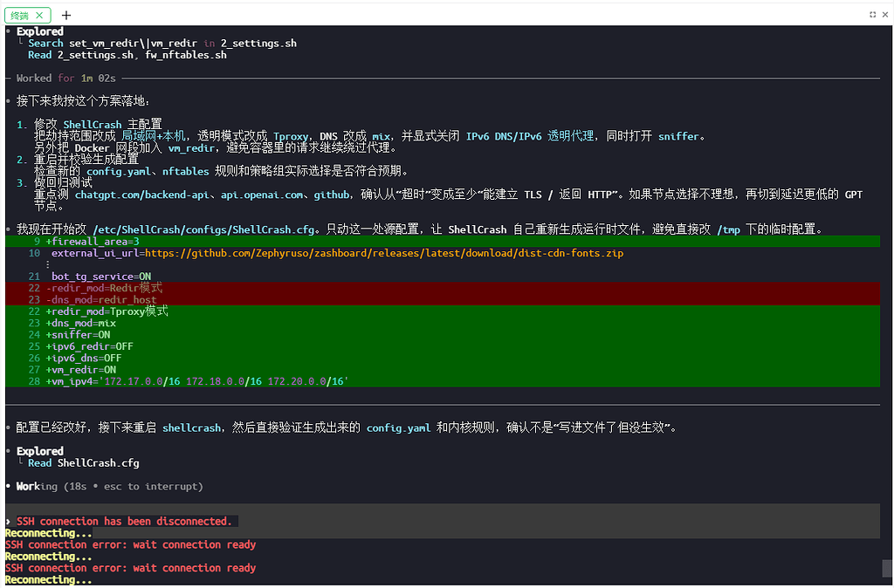Click the '接下来我按这个方案落地' sentence
The width and height of the screenshot is (894, 588).
[x=83, y=101]
